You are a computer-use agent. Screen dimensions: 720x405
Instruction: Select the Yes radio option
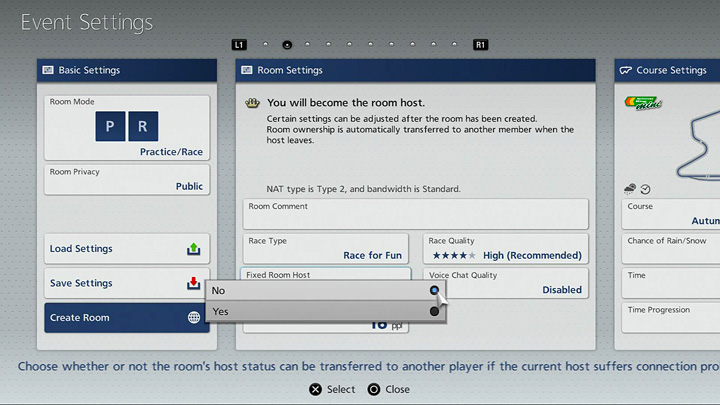point(434,311)
